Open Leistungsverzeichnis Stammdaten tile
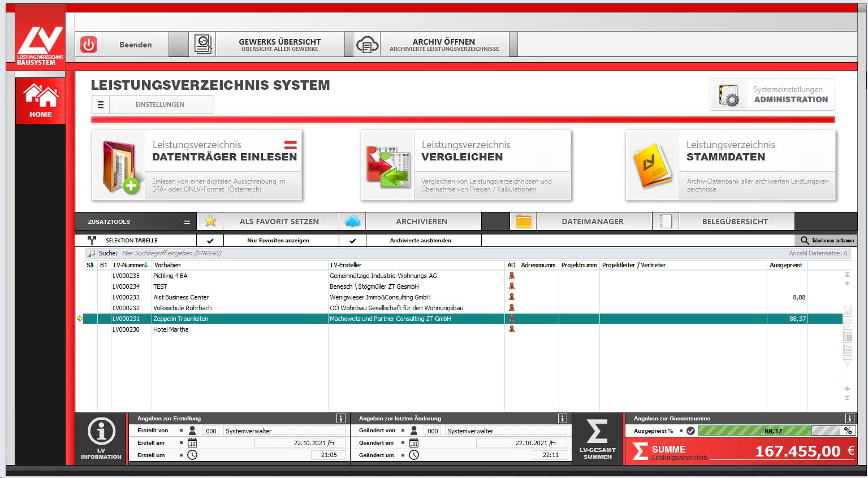The width and height of the screenshot is (868, 478). click(x=730, y=166)
